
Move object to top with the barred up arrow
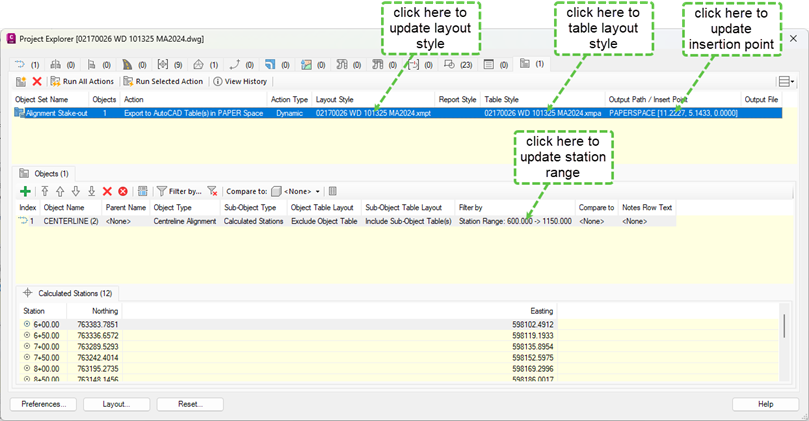[x=45, y=191]
